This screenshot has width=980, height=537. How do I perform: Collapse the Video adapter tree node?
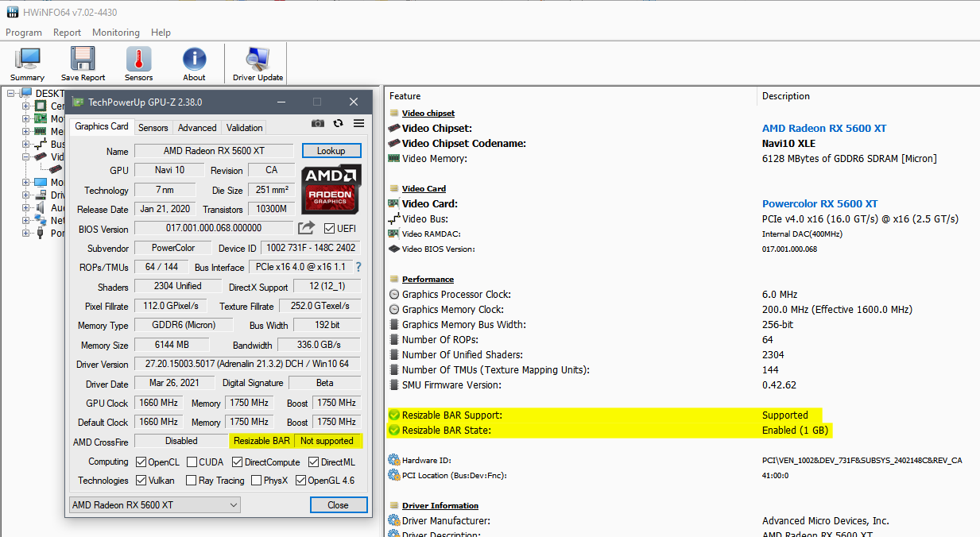pos(26,156)
